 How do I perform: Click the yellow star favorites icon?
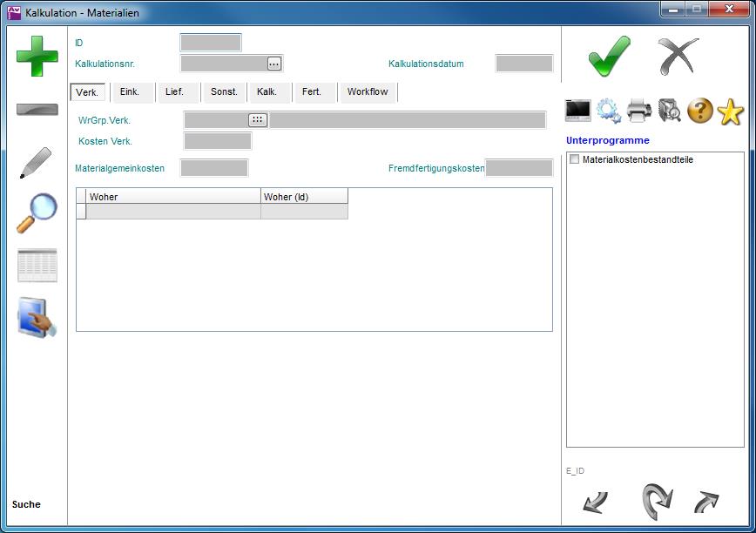[730, 111]
